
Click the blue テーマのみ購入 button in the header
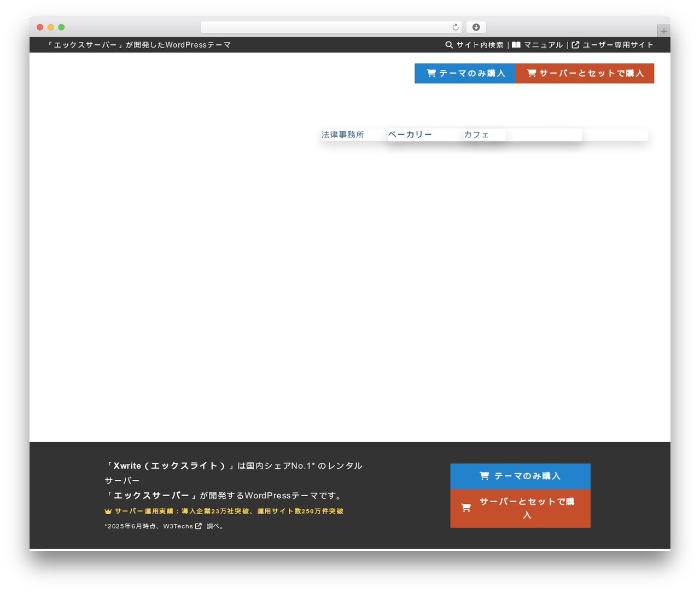(x=465, y=73)
